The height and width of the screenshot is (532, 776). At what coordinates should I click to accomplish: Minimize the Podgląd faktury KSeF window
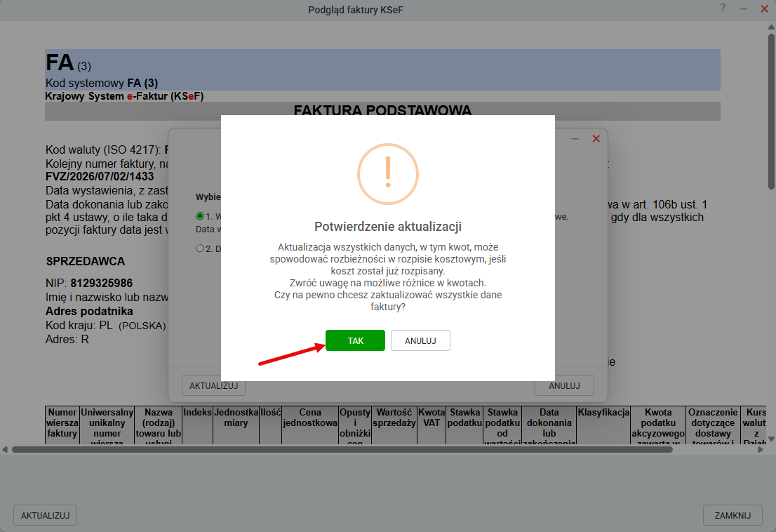(743, 9)
